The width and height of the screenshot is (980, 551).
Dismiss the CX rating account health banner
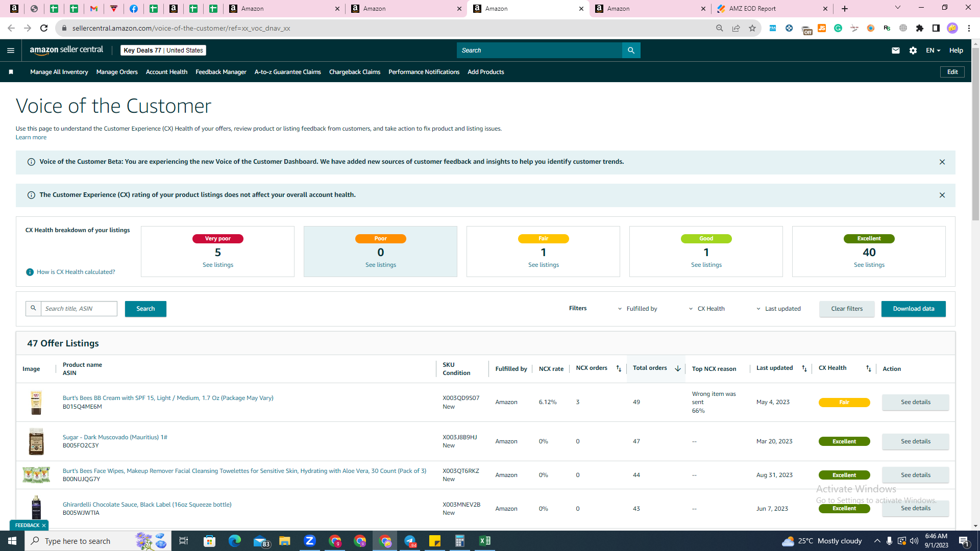pos(942,195)
